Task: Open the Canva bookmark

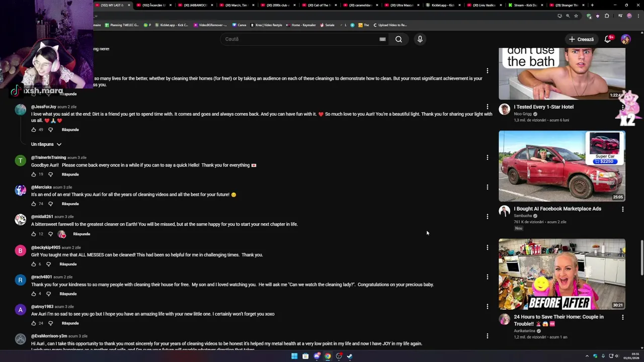Action: (239, 25)
